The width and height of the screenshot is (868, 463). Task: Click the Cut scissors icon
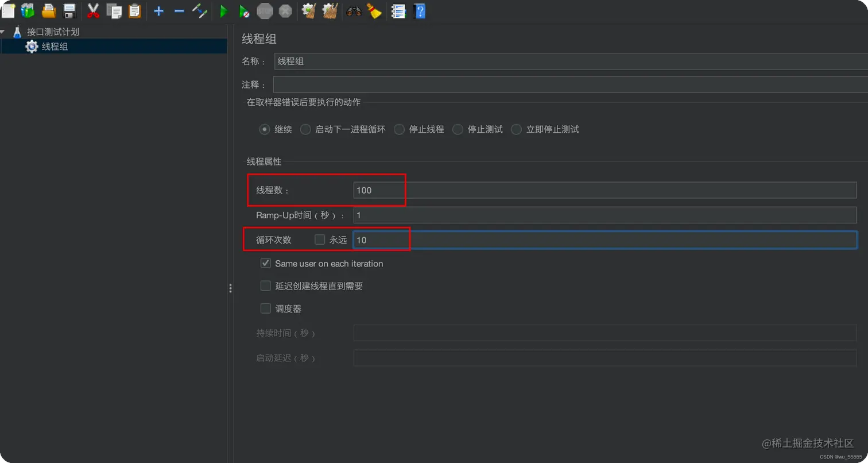[x=93, y=10]
